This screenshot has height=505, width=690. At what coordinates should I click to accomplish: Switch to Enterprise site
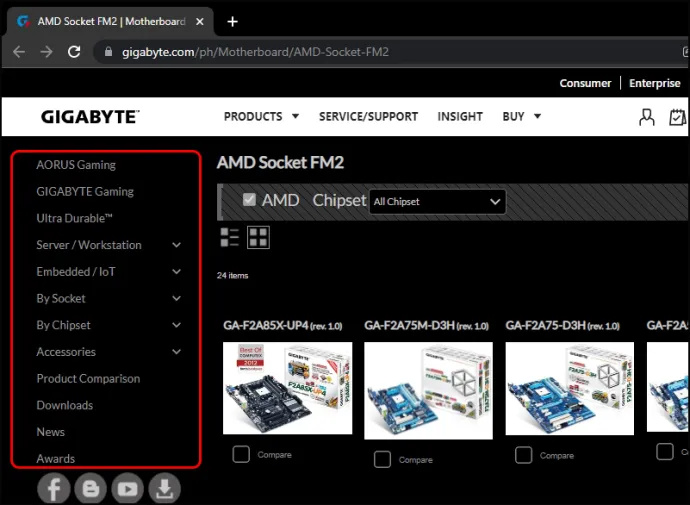point(655,83)
